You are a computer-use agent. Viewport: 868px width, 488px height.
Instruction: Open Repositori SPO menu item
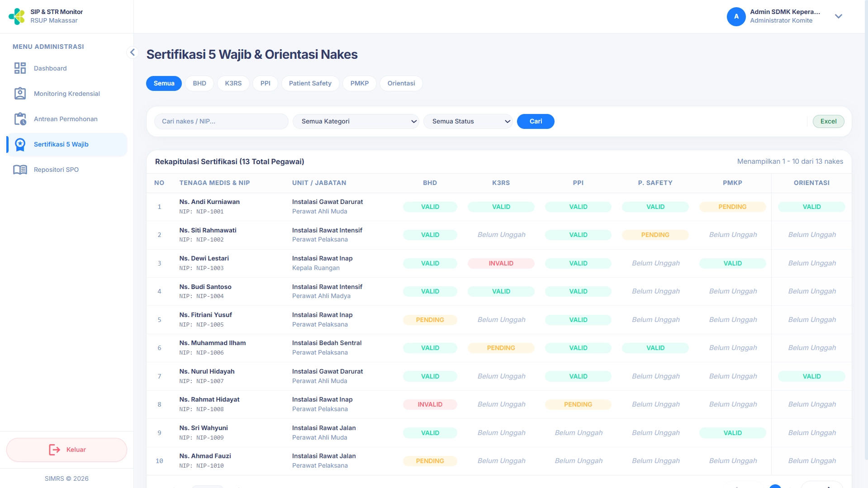tap(67, 170)
